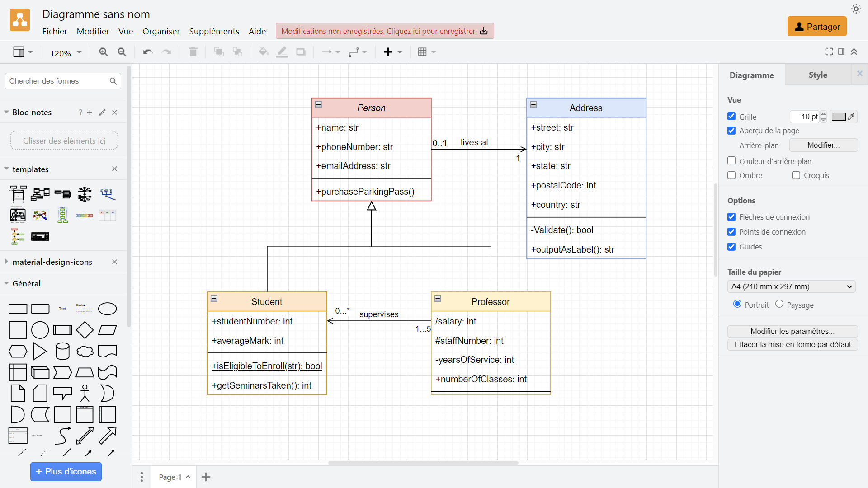
Task: Open the fill color bucket tool
Action: pyautogui.click(x=264, y=52)
